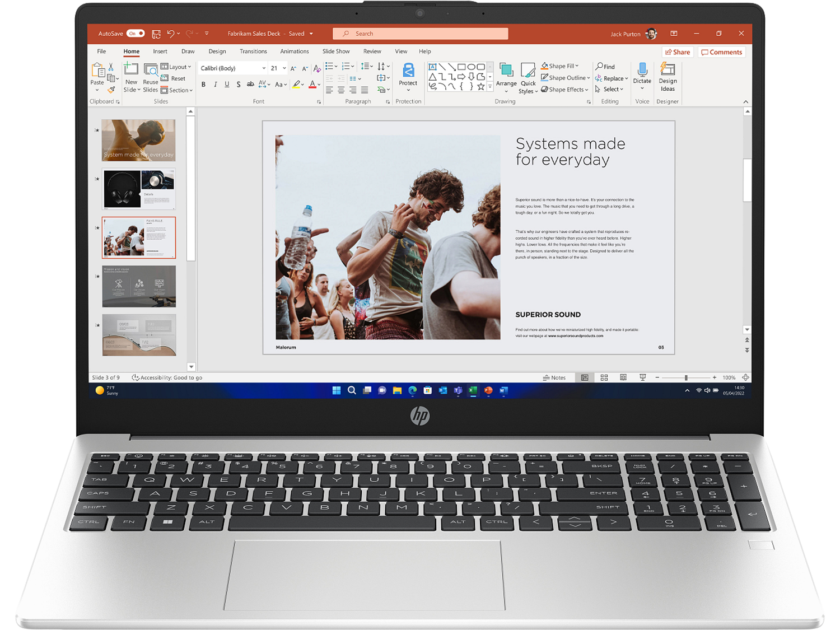Switch to Slide Sorter view icon
This screenshot has width=840, height=630.
[604, 378]
